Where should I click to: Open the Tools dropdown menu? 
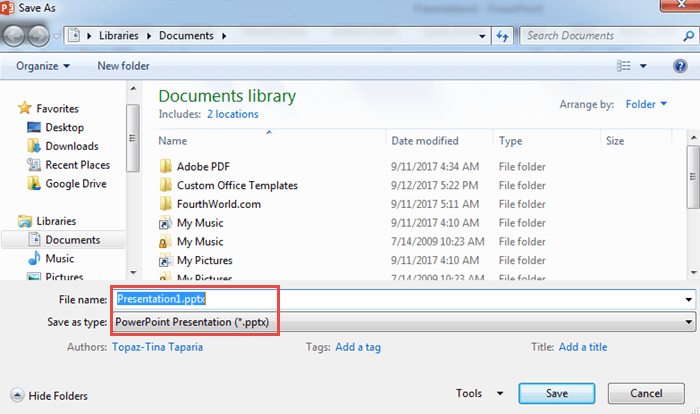[479, 393]
